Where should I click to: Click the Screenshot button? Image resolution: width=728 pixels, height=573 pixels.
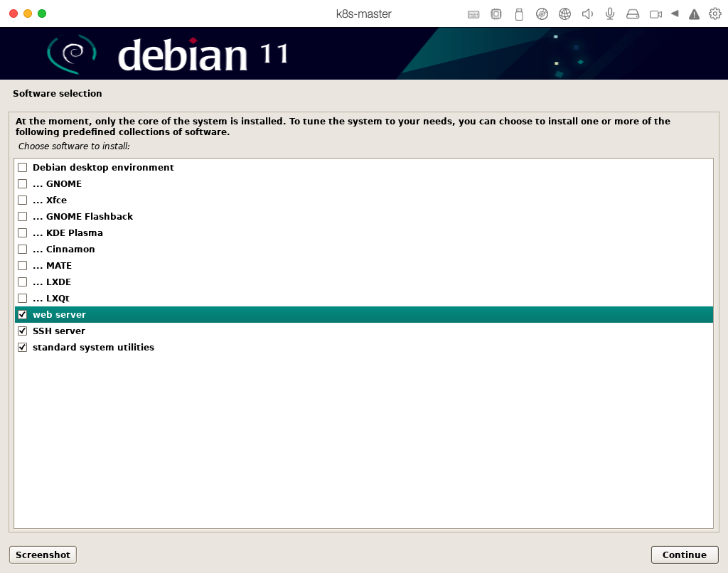[43, 555]
